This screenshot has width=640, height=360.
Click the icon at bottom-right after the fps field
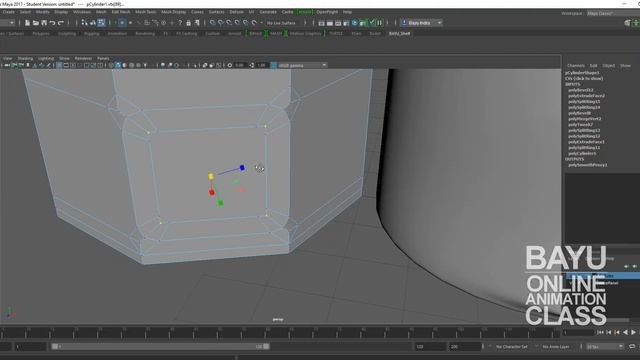point(632,347)
